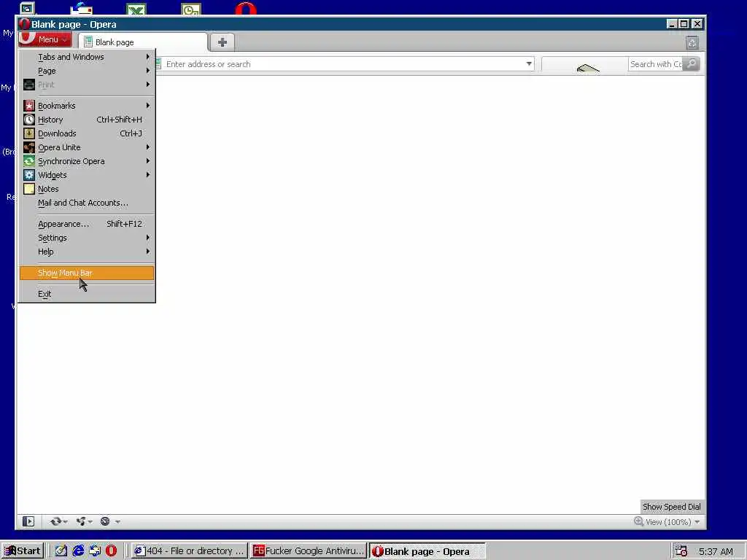Click the red Opera Menu button

pos(45,39)
